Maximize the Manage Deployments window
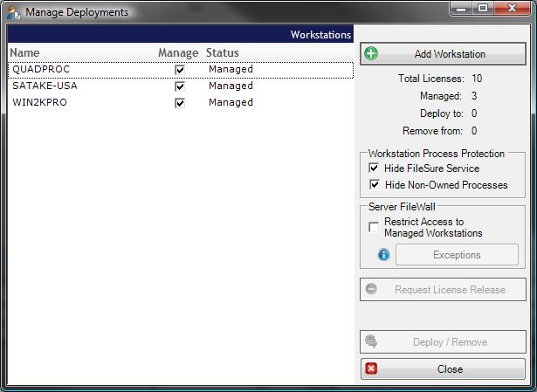This screenshot has height=392, width=537. point(483,8)
